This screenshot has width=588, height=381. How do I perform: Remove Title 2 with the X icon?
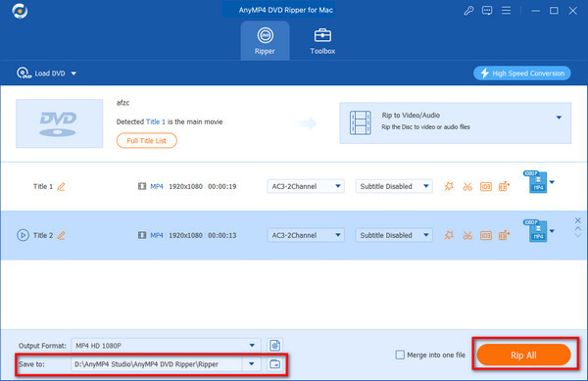pyautogui.click(x=578, y=220)
